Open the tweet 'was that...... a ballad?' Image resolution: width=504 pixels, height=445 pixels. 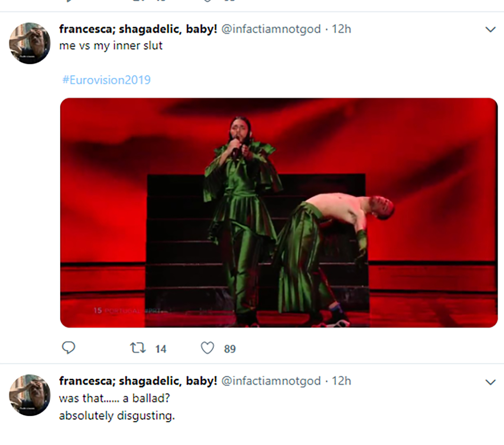coord(114,399)
